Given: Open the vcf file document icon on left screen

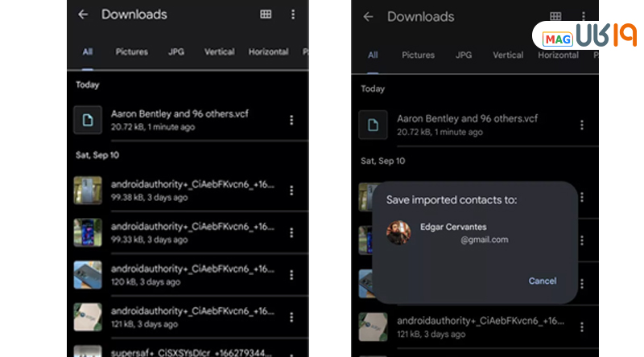Looking at the screenshot, I should pyautogui.click(x=88, y=120).
